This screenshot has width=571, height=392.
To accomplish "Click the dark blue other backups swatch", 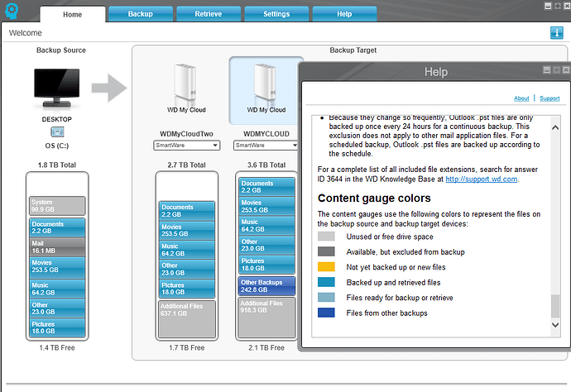I will click(x=326, y=313).
